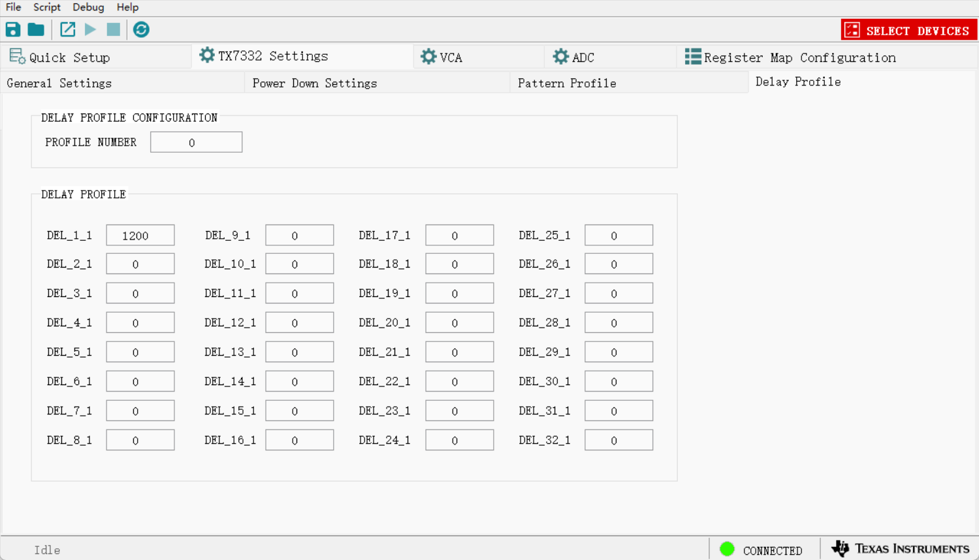The image size is (979, 560).
Task: Click the DEL_7_1 input field
Action: (x=140, y=411)
